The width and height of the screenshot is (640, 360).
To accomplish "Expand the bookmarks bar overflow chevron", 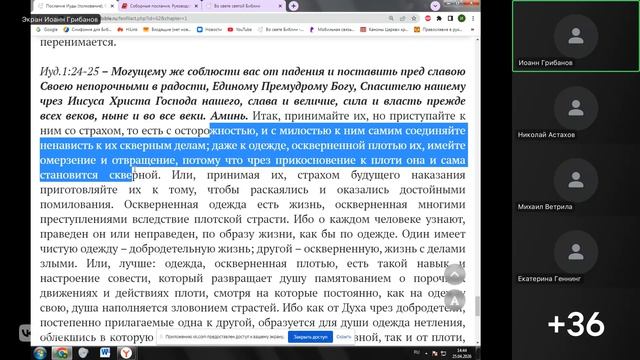I will (x=472, y=29).
